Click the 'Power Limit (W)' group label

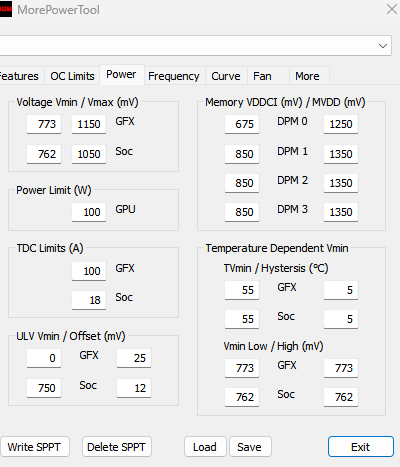click(x=54, y=190)
